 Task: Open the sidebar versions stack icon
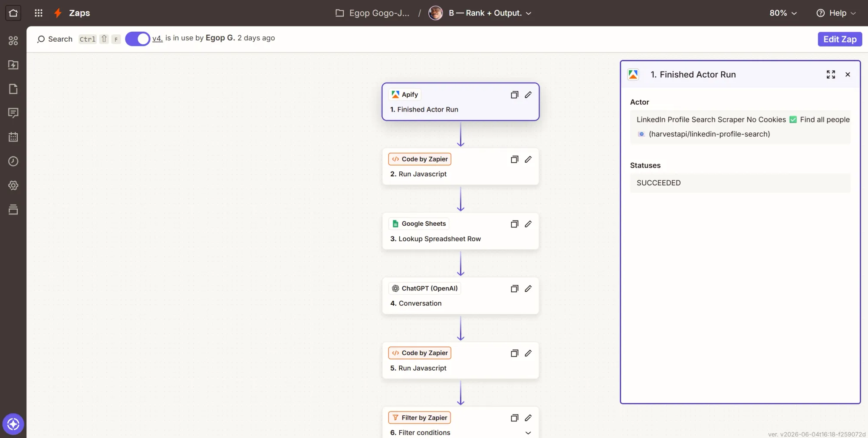click(13, 210)
